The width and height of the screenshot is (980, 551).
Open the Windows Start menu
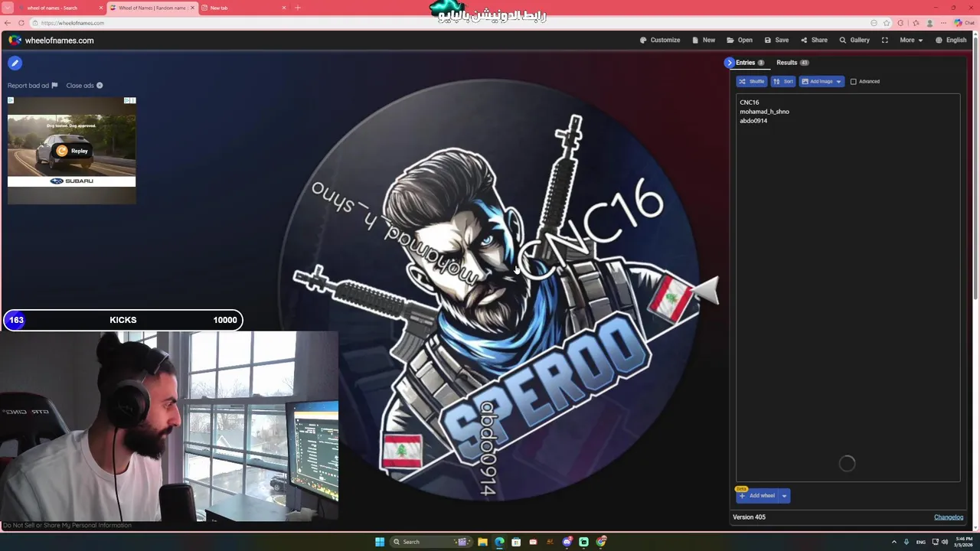[x=380, y=542]
